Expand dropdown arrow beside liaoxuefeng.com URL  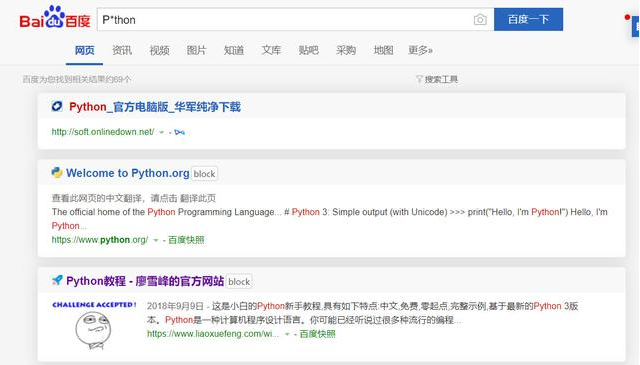point(287,334)
